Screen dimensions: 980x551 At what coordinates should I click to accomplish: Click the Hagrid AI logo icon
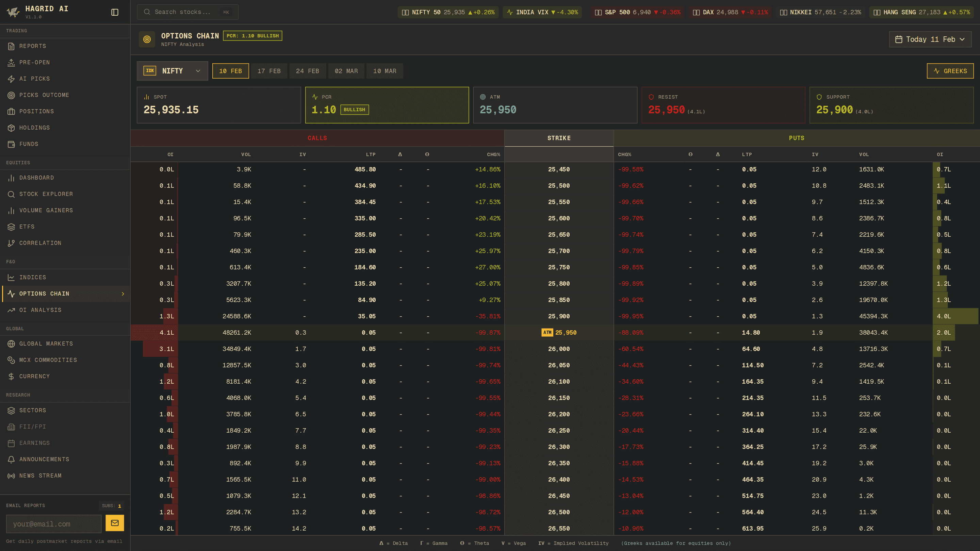[13, 12]
